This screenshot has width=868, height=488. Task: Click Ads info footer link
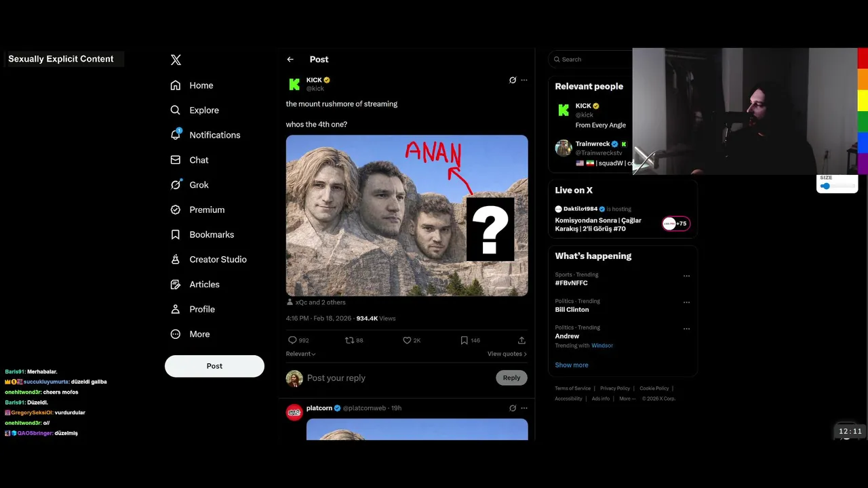pos(601,399)
